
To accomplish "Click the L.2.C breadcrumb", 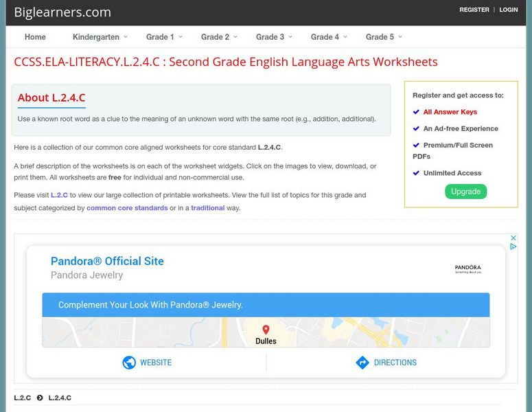I will tap(23, 398).
